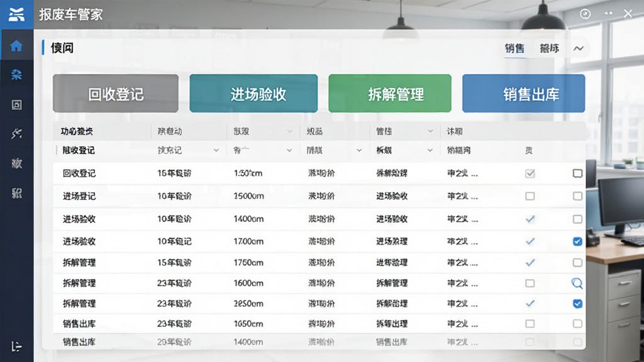Click the teal 进场验收 button
Viewport: 644px width, 362px height.
[x=253, y=94]
